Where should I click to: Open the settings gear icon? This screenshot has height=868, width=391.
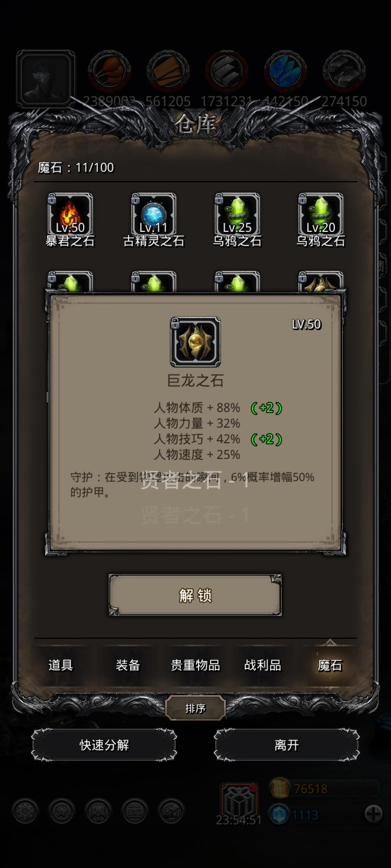(25, 811)
